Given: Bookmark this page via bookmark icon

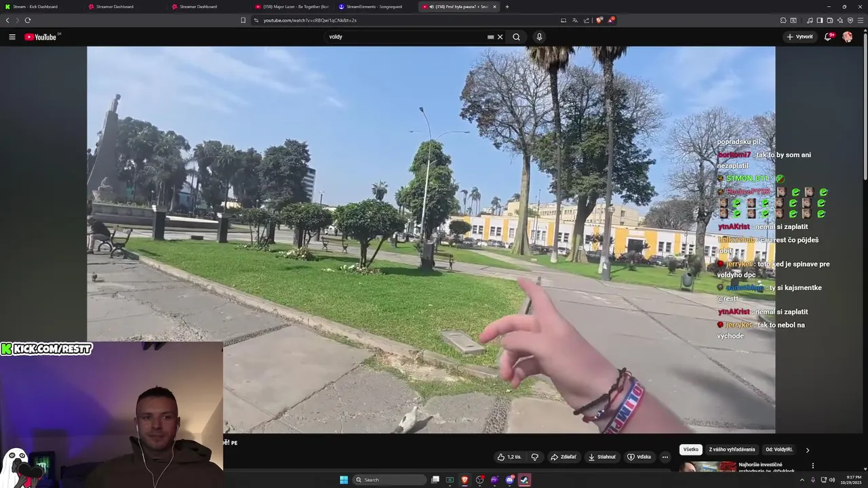Looking at the screenshot, I should 243,20.
